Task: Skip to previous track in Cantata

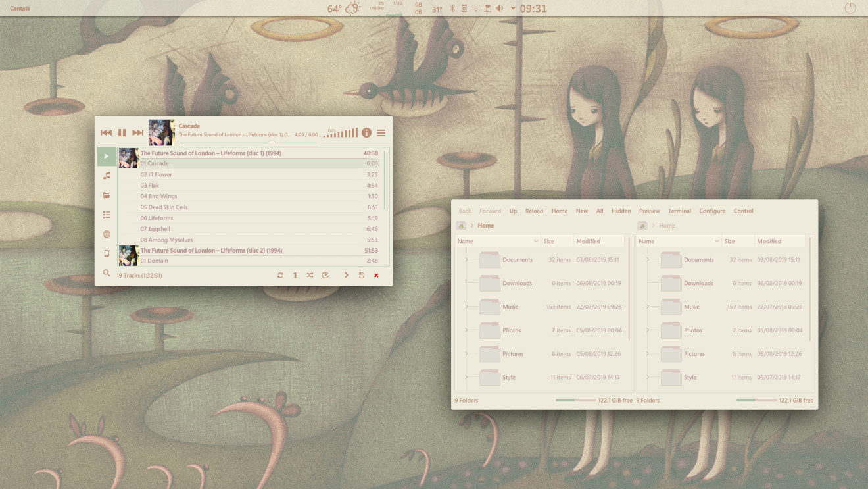Action: 106,133
